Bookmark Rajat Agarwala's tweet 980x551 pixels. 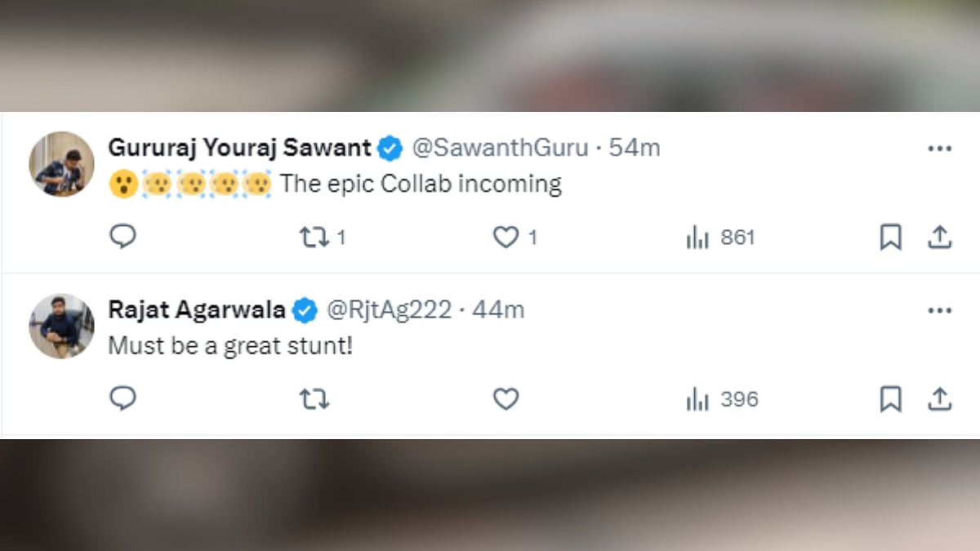point(890,399)
